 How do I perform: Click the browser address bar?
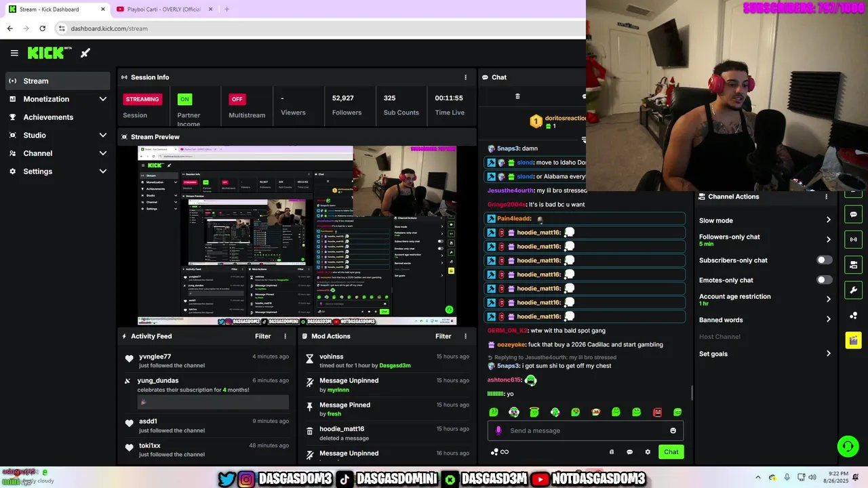319,28
